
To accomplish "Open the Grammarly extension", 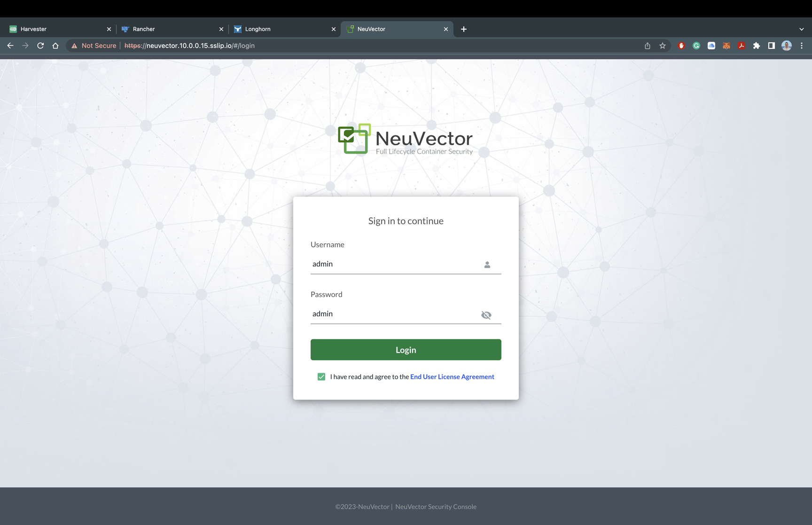I will (x=696, y=46).
